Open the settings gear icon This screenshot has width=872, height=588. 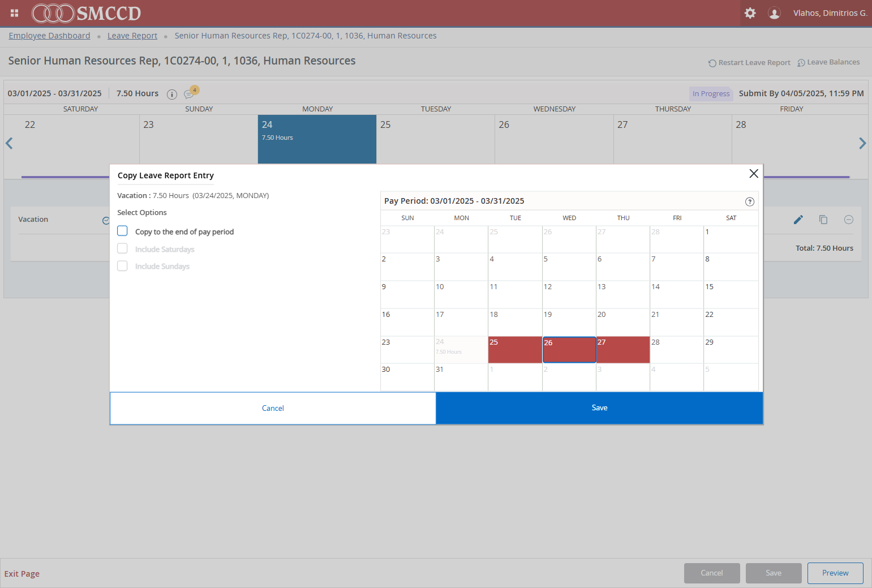(750, 13)
